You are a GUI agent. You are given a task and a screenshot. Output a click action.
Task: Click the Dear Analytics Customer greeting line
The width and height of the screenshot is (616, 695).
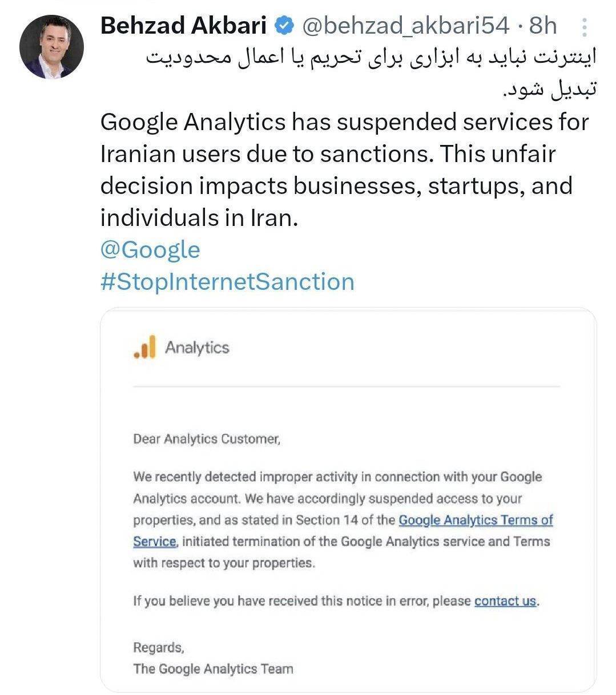(206, 439)
